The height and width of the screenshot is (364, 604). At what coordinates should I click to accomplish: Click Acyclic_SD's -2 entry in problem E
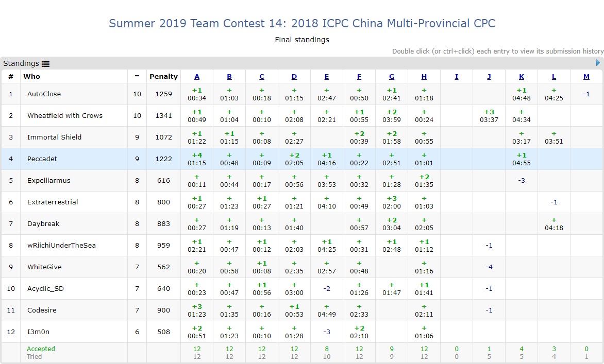(x=327, y=289)
